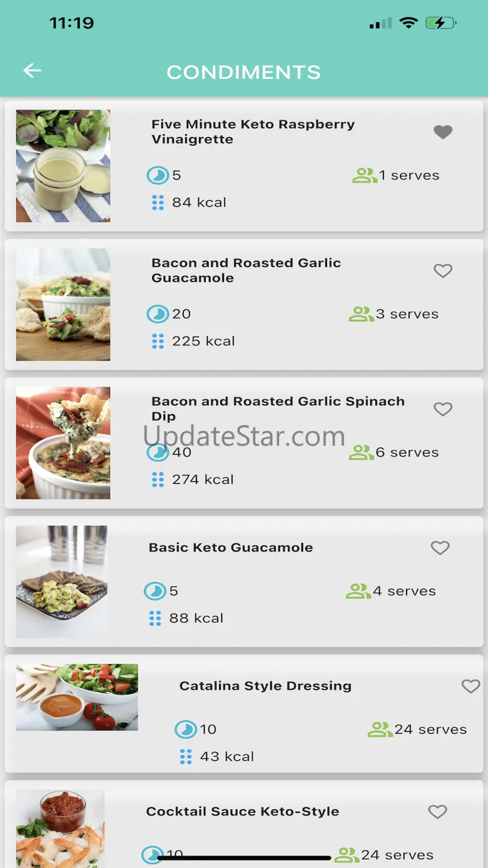Click servings icon on Spinach Dip card
Viewport: 488px width, 868px height.
click(x=360, y=452)
